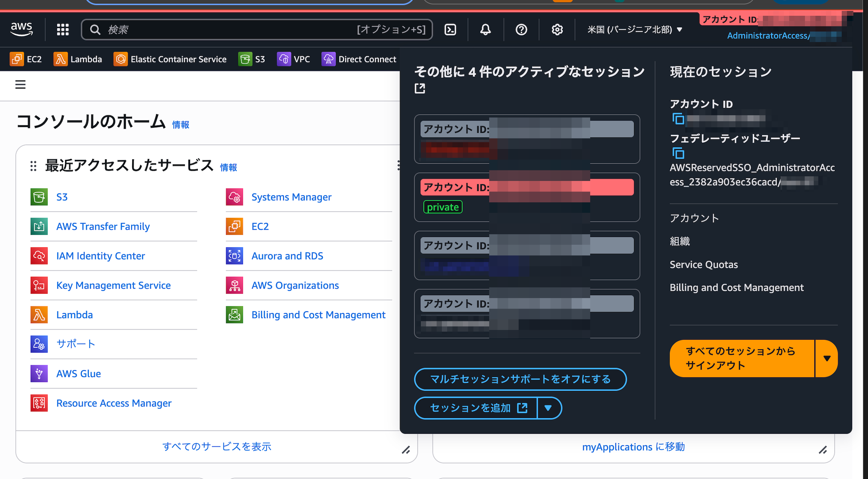Click the VPC favorite icon
This screenshot has width=868, height=479.
tap(284, 59)
